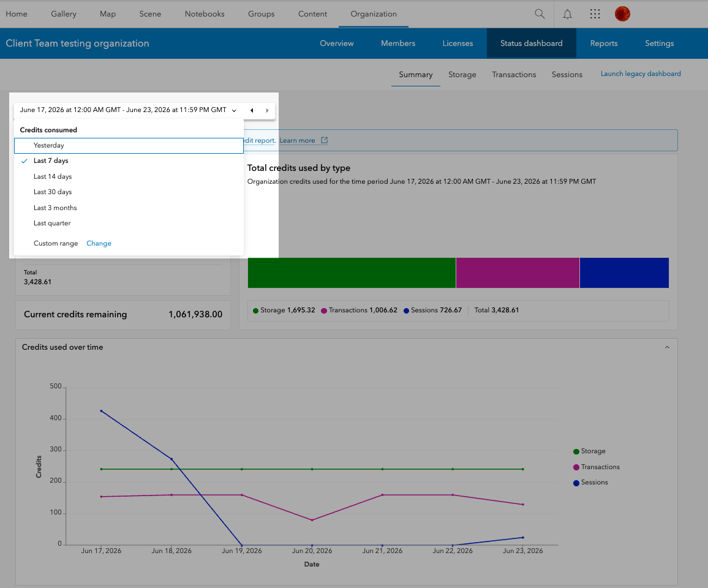
Task: Go to next date range arrow
Action: (267, 110)
